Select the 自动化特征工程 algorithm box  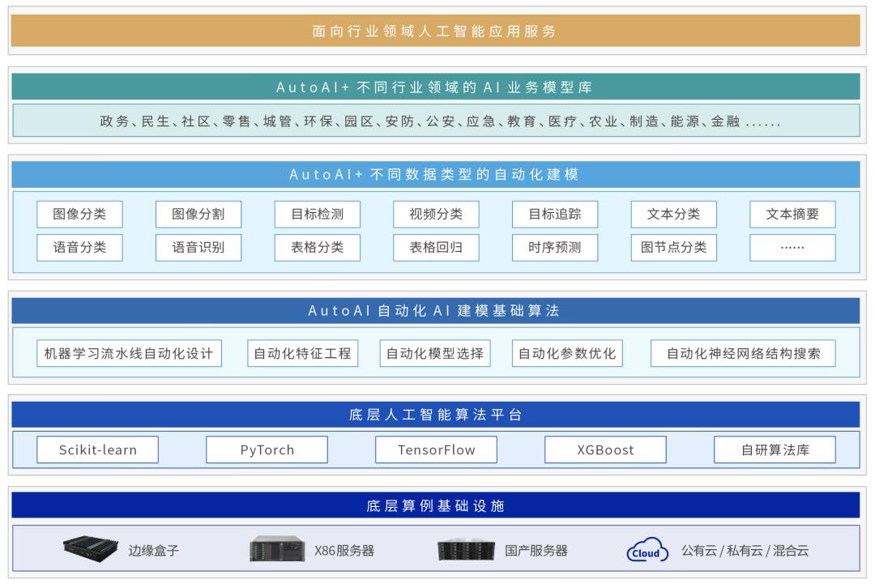tap(302, 353)
